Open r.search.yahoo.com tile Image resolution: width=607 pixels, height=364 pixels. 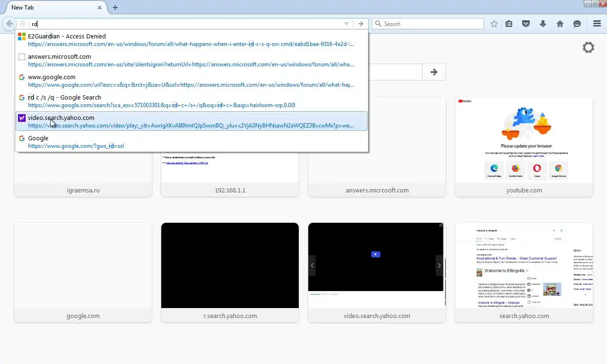click(x=230, y=273)
